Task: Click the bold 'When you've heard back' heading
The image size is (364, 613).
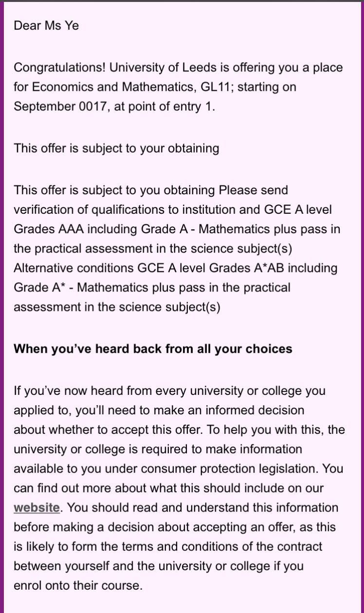Action: click(153, 349)
